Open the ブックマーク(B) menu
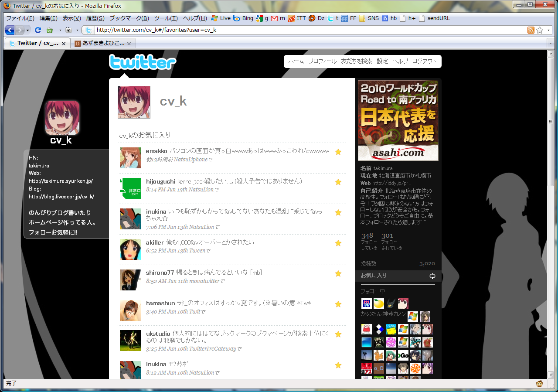The width and height of the screenshot is (558, 392). coord(129,18)
